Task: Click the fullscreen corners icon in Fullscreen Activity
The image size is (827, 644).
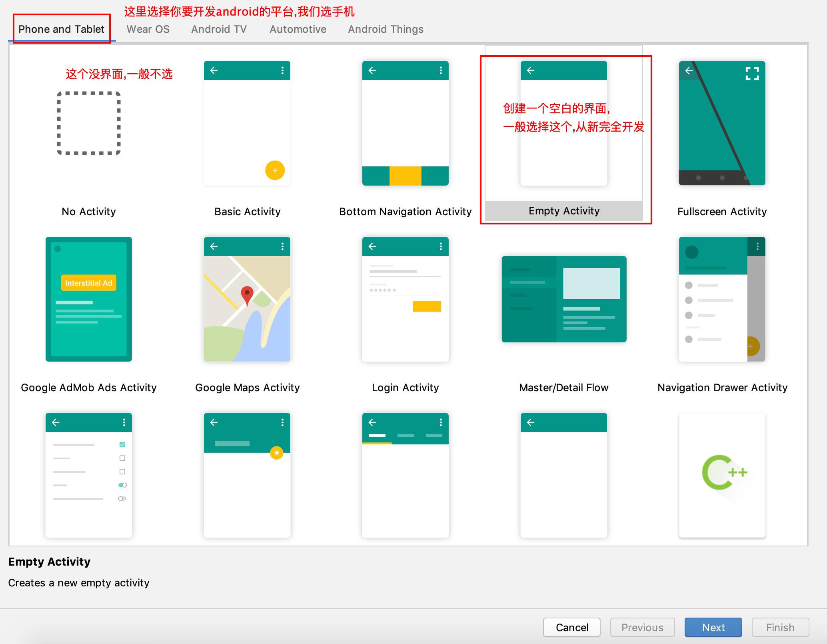Action: click(x=752, y=74)
